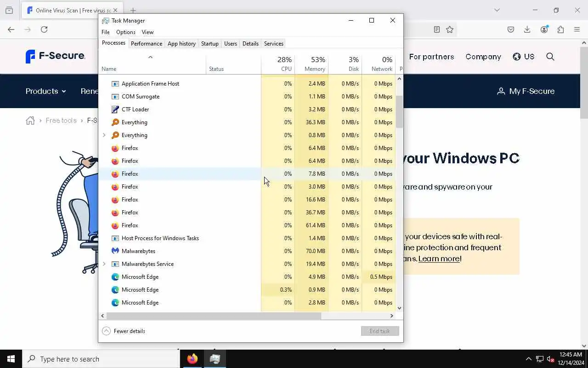Click the COM Surrogate process icon
The image size is (588, 368).
pyautogui.click(x=115, y=97)
